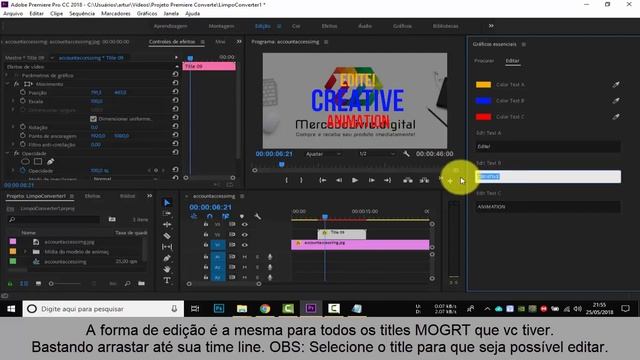
Task: Reset the Posição parameter
Action: coord(175,91)
